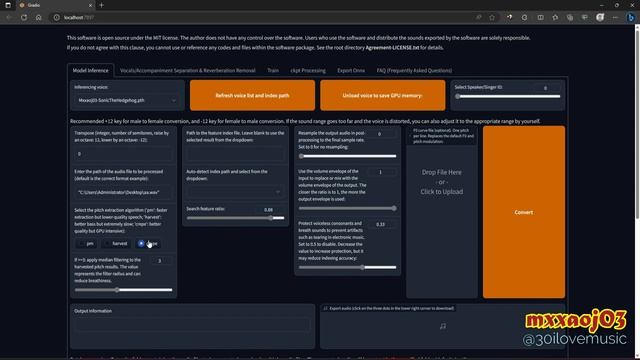Open the Export Onnx tab
Screen dimensions: 640x360
click(351, 71)
